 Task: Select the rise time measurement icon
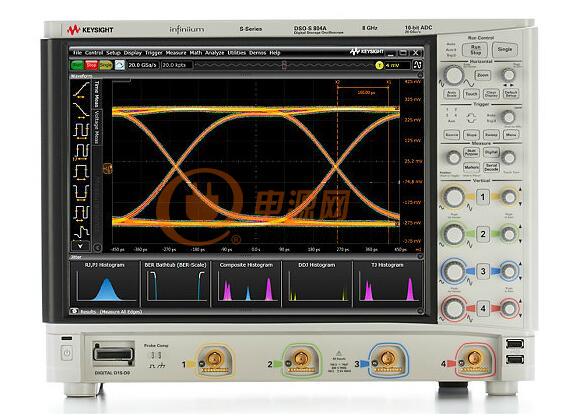81,90
